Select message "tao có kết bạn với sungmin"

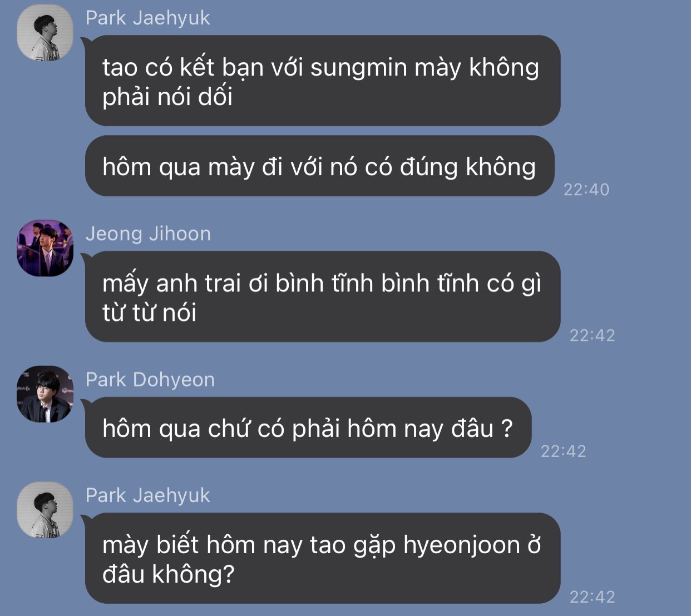click(x=323, y=81)
